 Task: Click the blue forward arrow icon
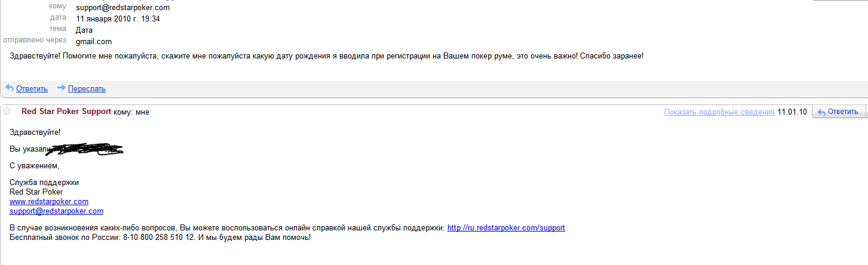(61, 88)
